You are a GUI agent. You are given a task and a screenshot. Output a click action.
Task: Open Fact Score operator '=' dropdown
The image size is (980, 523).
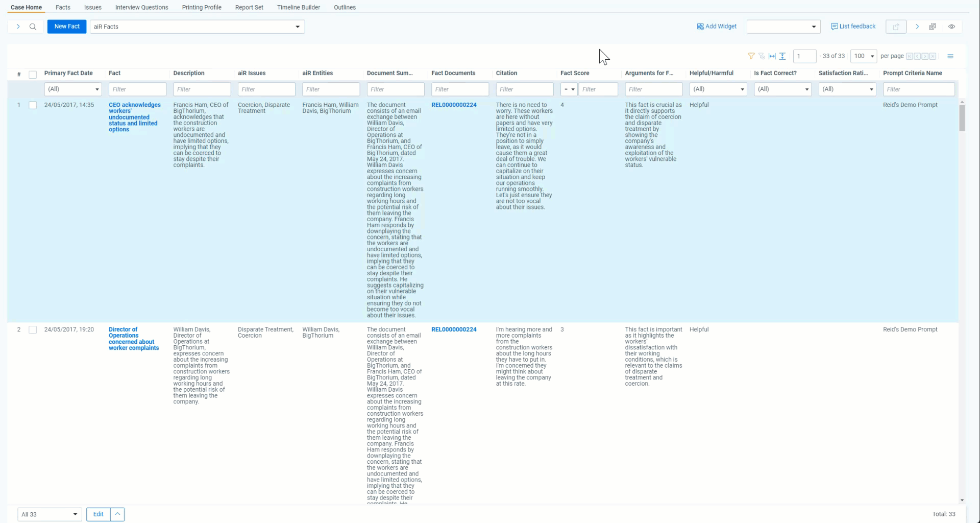click(x=569, y=89)
